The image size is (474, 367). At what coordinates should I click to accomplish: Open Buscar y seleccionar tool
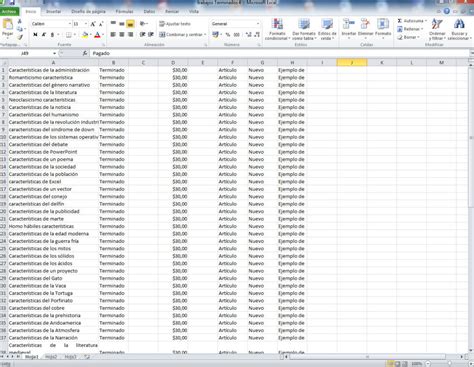click(459, 30)
